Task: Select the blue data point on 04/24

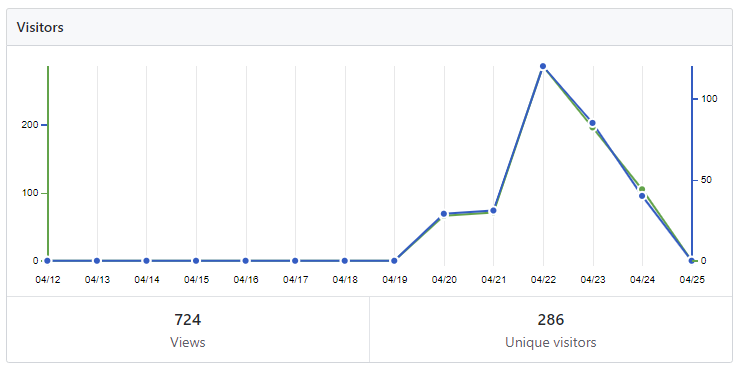Action: [x=642, y=196]
